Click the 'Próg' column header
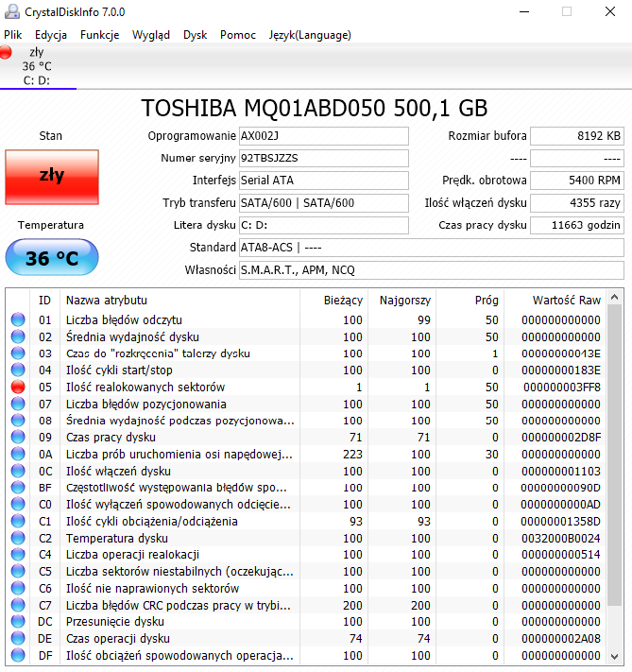 click(470, 300)
